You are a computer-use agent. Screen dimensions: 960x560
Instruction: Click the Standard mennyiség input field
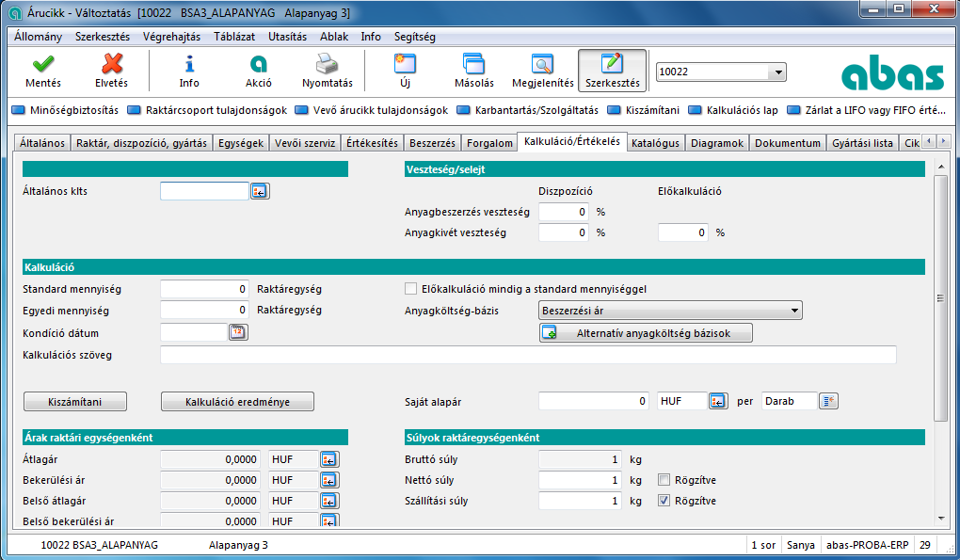[x=204, y=289]
